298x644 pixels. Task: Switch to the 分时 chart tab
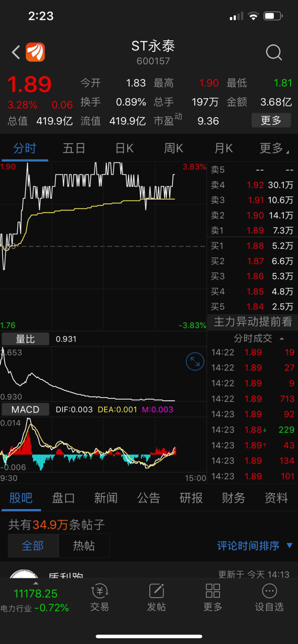[25, 148]
